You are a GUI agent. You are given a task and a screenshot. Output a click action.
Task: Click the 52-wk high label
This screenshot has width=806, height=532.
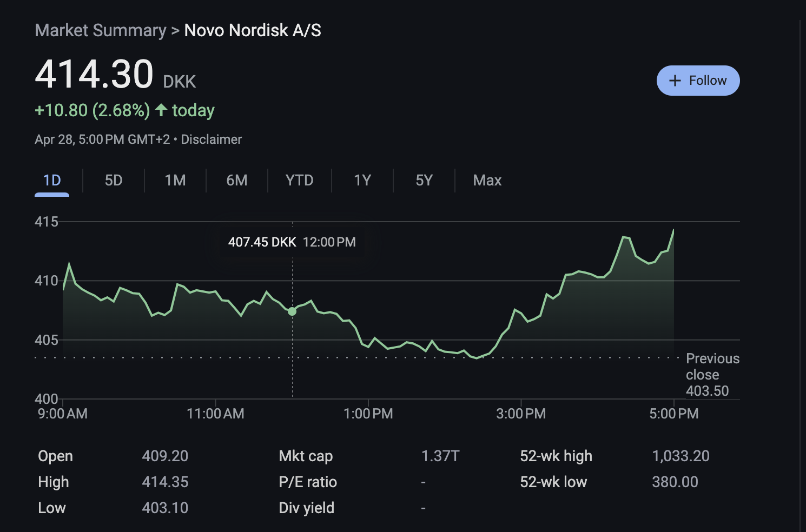[x=556, y=456]
